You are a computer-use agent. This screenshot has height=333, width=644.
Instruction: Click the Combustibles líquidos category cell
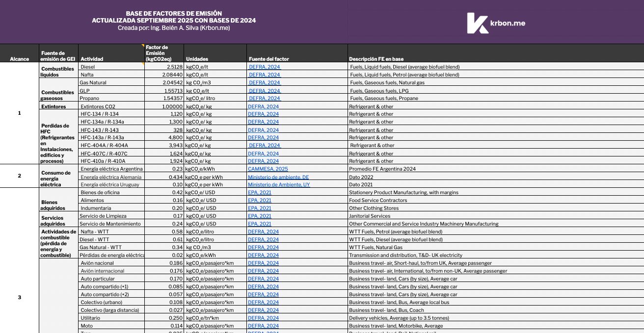tap(58, 72)
